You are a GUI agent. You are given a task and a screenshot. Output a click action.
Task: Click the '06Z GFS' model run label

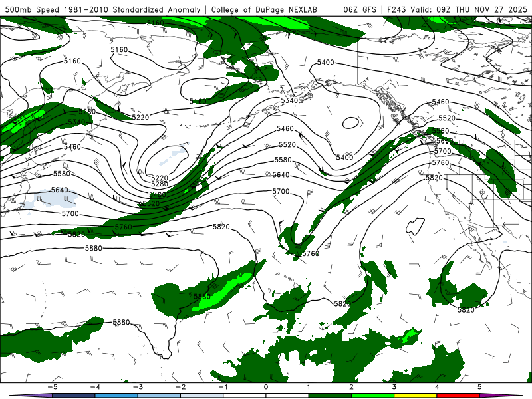[x=360, y=9]
